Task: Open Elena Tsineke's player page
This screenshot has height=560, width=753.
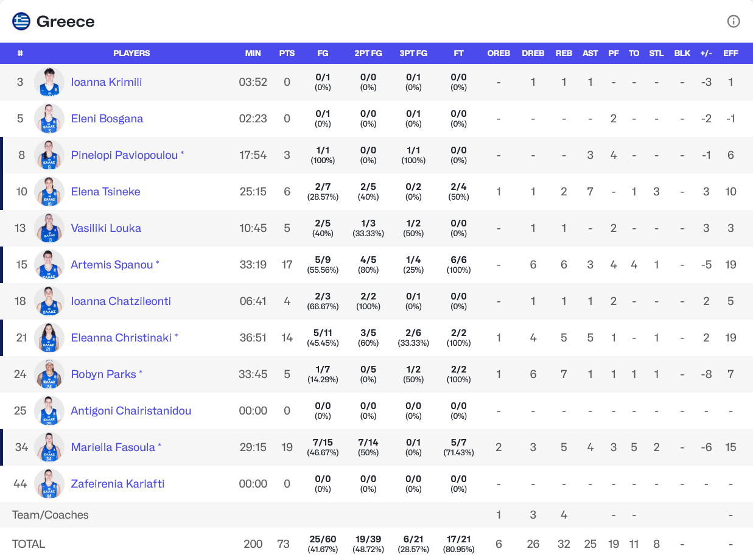Action: point(105,192)
